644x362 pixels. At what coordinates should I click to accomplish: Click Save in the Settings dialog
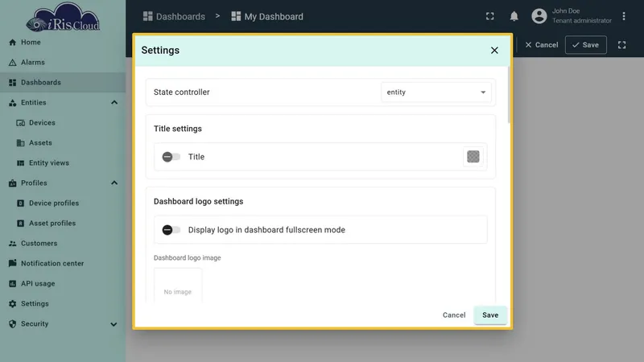[x=490, y=315]
